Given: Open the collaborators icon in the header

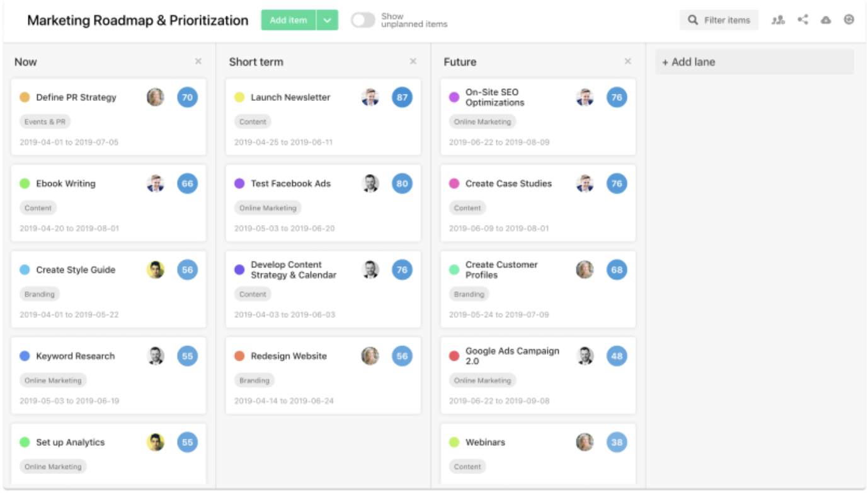Looking at the screenshot, I should 779,20.
